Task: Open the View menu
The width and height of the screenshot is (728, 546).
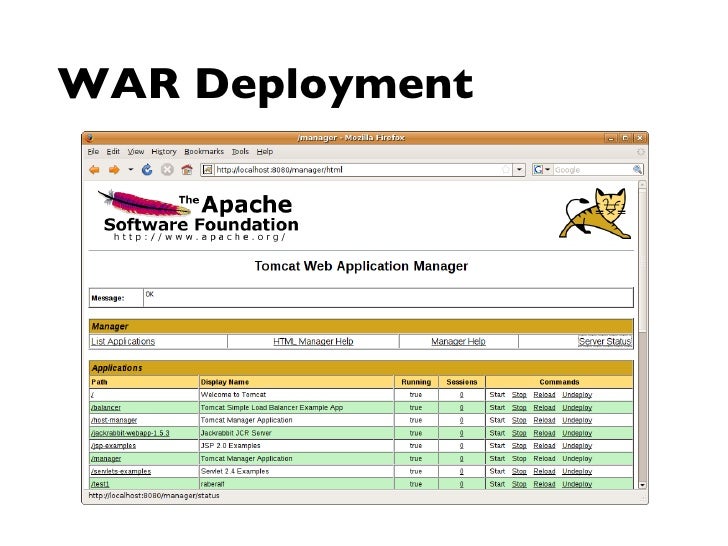Action: (x=136, y=152)
